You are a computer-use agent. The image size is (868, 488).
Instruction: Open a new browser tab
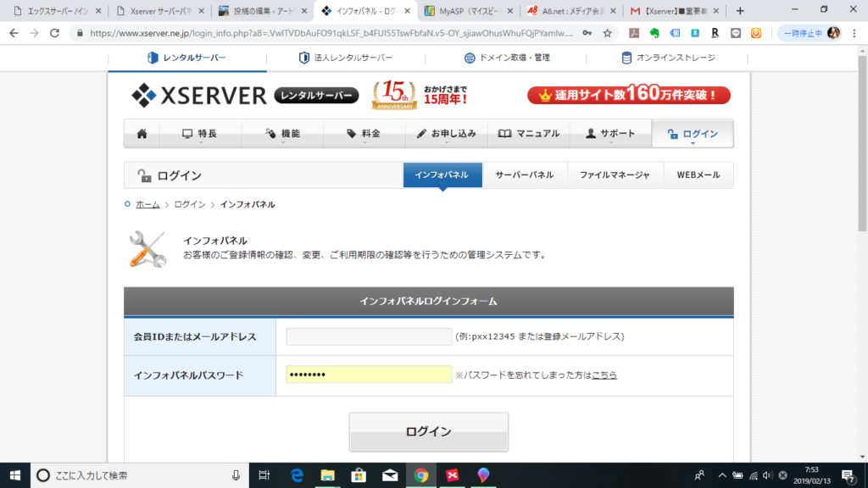[740, 11]
